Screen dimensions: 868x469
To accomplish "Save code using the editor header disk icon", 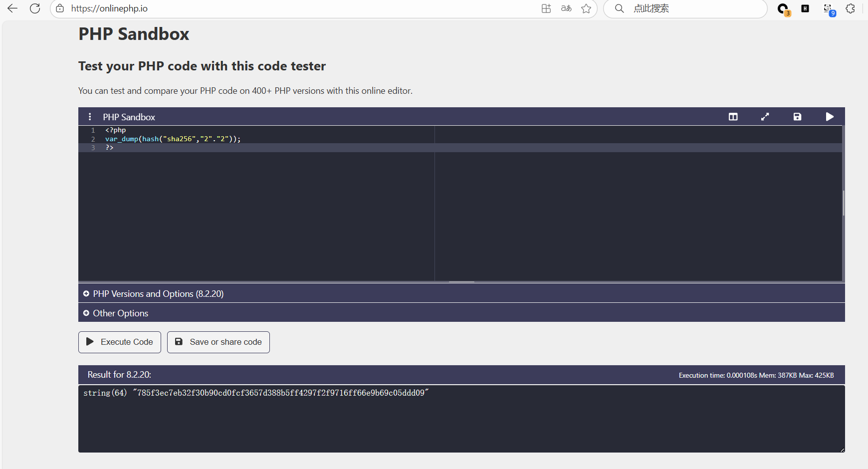I will [x=797, y=117].
